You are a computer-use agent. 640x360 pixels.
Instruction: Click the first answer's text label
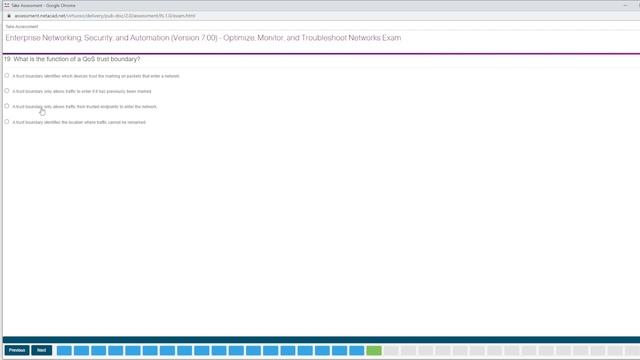[96, 76]
